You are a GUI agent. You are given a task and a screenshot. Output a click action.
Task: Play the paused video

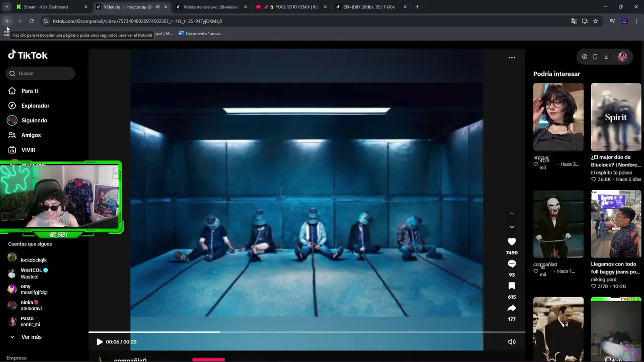(x=100, y=342)
